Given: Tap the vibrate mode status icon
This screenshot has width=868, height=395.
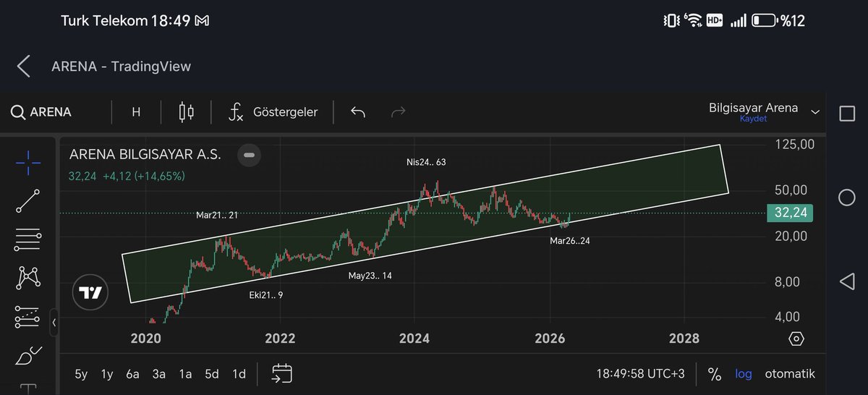Looking at the screenshot, I should [x=671, y=21].
